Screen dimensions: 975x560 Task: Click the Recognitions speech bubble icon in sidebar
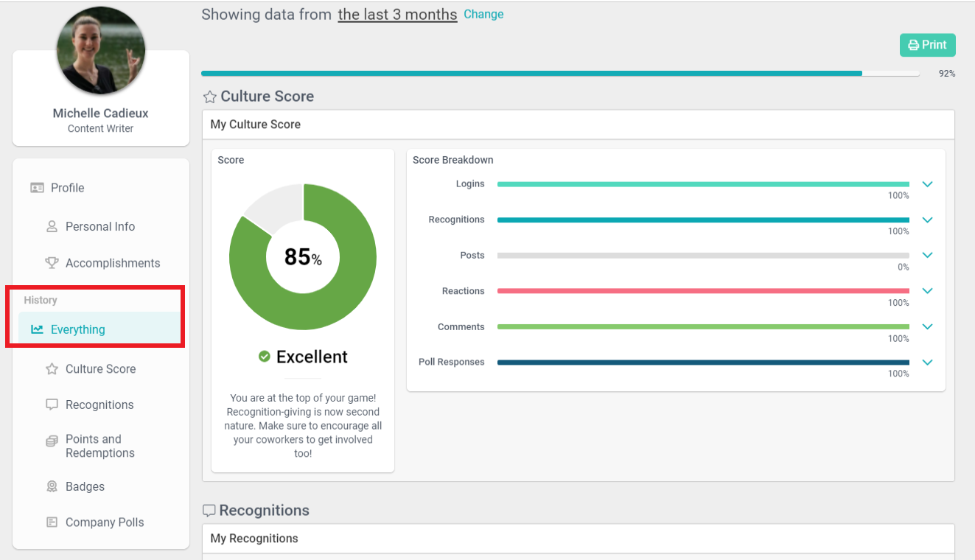click(x=52, y=405)
